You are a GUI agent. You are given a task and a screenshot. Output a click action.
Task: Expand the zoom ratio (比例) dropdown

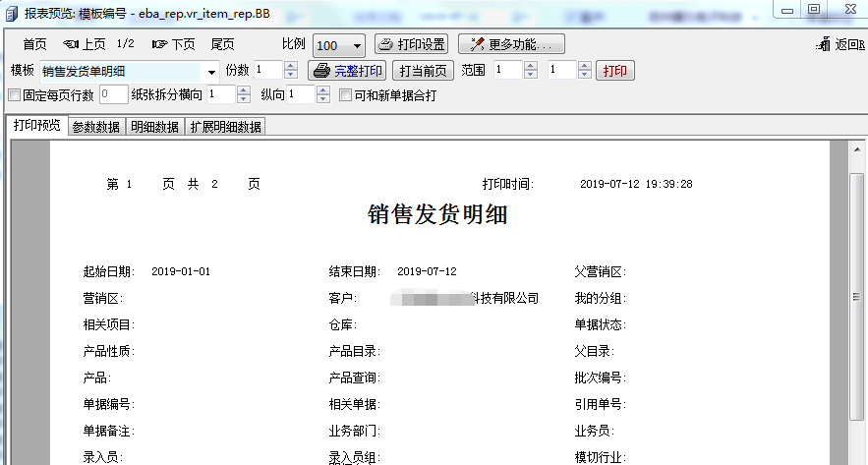pos(354,46)
